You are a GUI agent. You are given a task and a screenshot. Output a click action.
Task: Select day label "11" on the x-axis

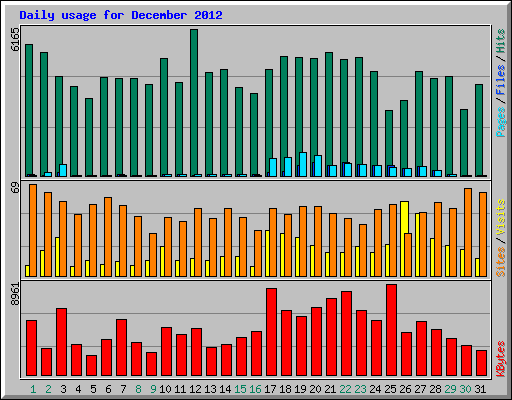180,389
